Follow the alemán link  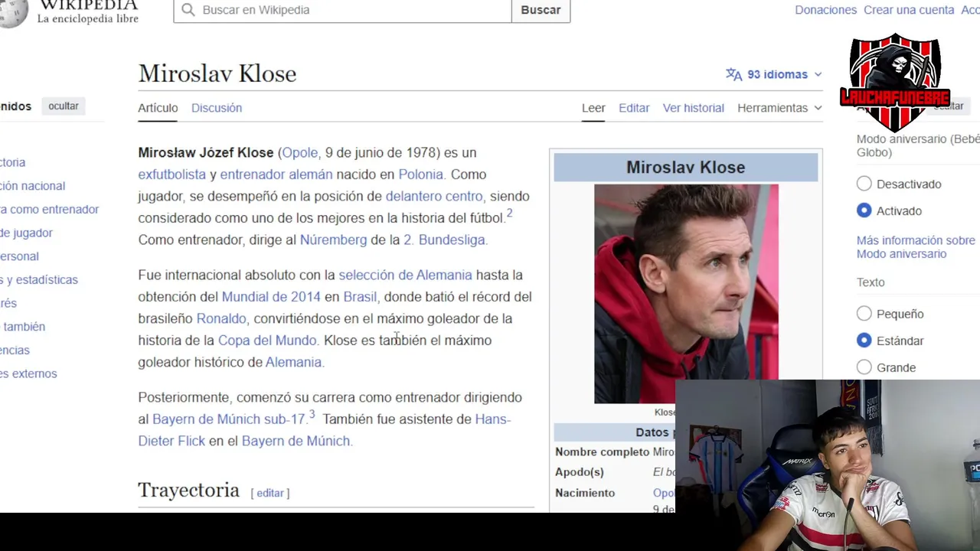click(x=311, y=174)
